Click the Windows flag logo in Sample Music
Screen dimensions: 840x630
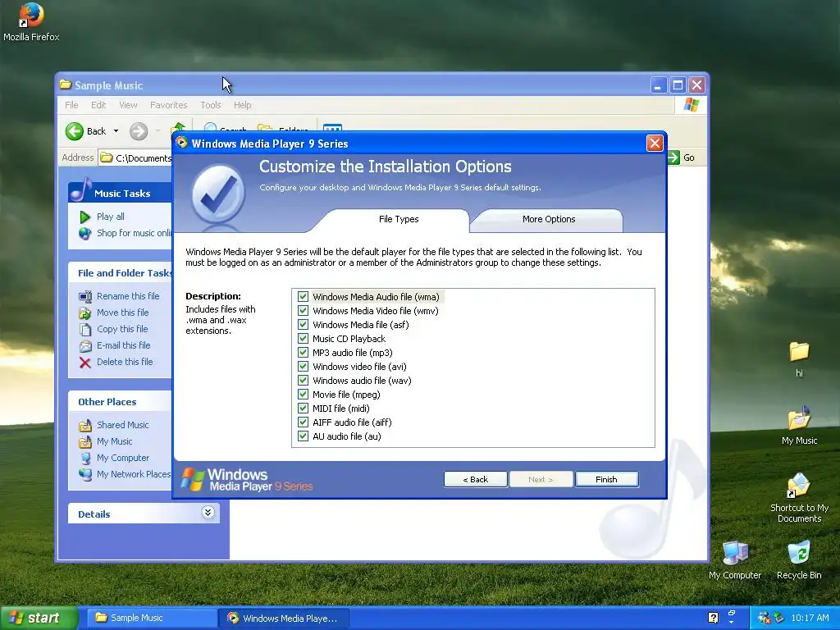tap(691, 105)
